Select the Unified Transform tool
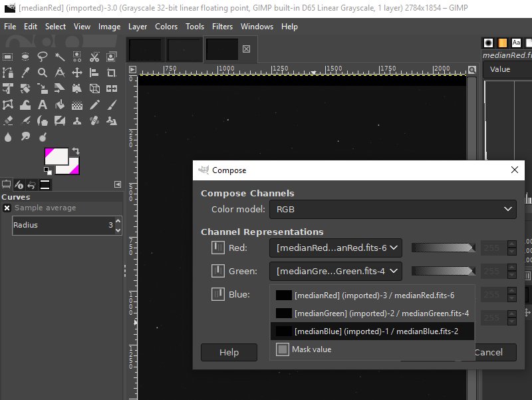The height and width of the screenshot is (400, 532). tap(8, 89)
